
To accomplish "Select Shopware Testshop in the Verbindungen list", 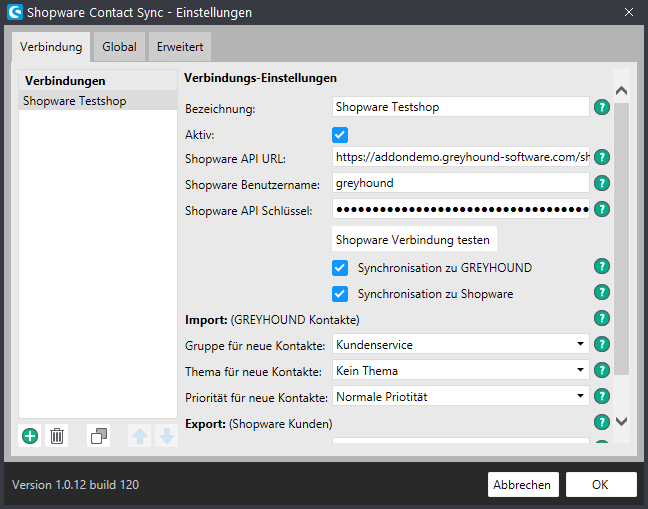I will tap(98, 100).
